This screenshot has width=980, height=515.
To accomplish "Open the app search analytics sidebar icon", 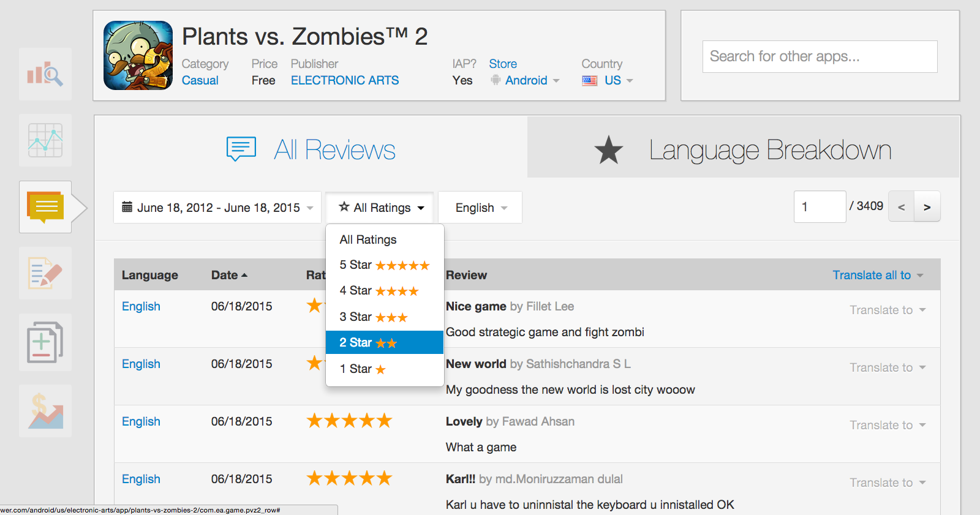I will coord(45,74).
